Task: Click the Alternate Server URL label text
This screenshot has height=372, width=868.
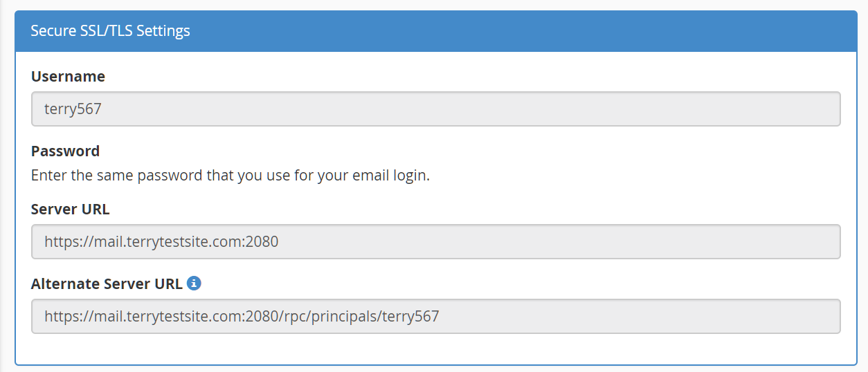Action: (107, 283)
